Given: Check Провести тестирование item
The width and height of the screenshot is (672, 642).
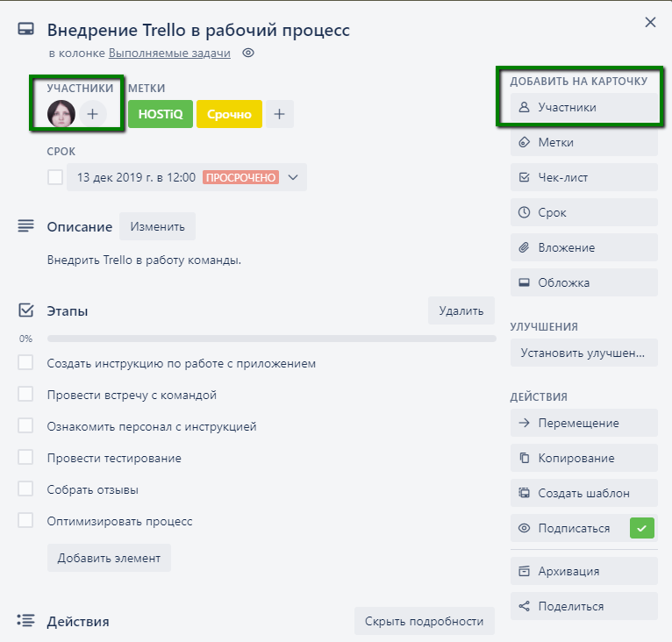Looking at the screenshot, I should point(25,457).
